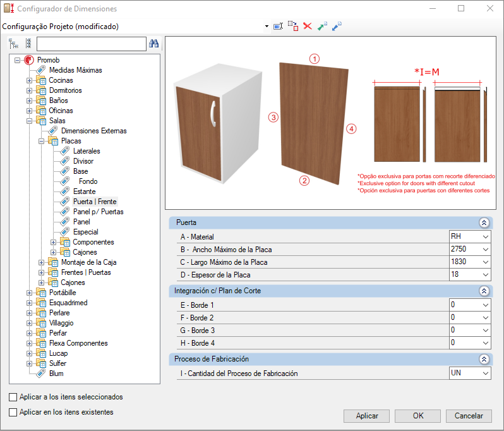Expand Cajones folder under Placas
Image resolution: width=504 pixels, height=431 pixels.
53,253
